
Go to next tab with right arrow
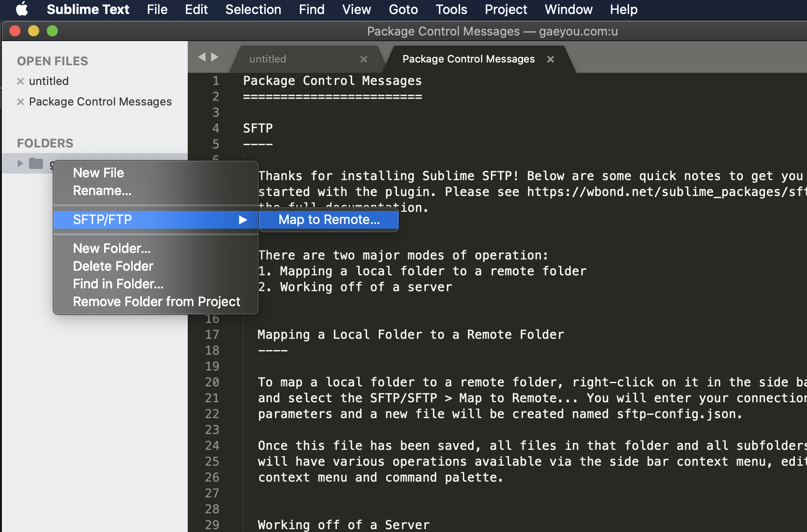(215, 57)
